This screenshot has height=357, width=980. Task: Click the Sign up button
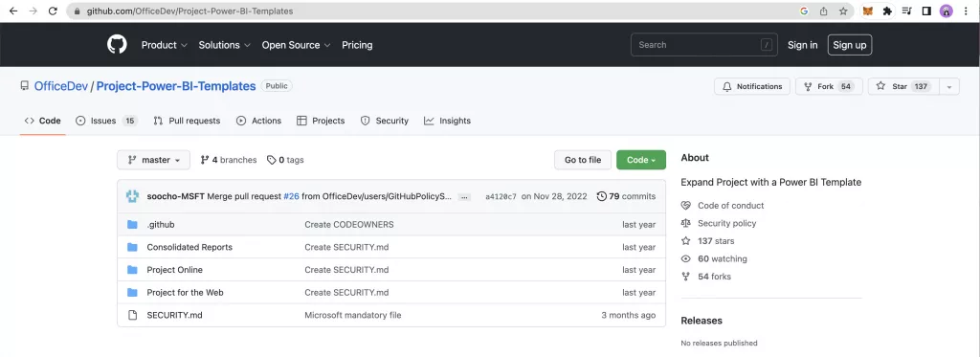click(850, 45)
